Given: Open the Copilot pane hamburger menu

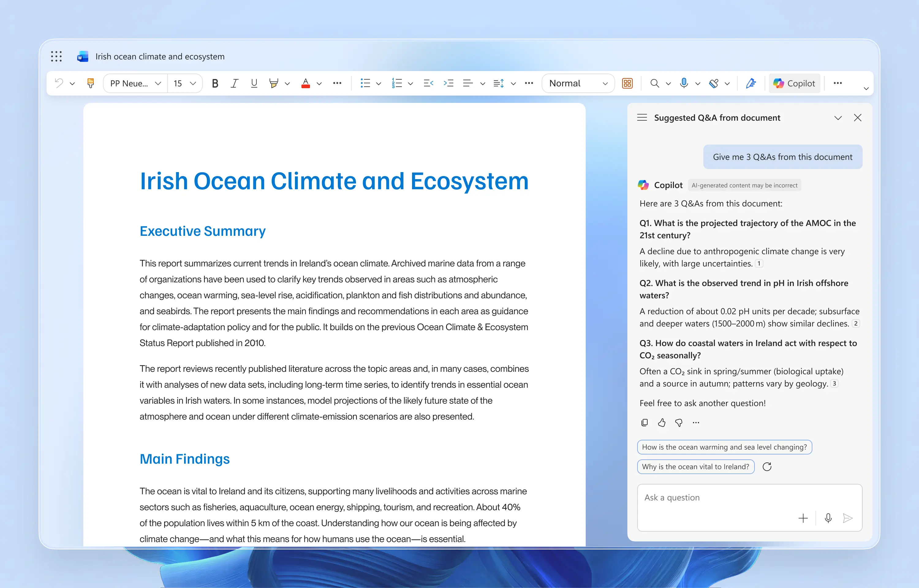Looking at the screenshot, I should (x=642, y=118).
